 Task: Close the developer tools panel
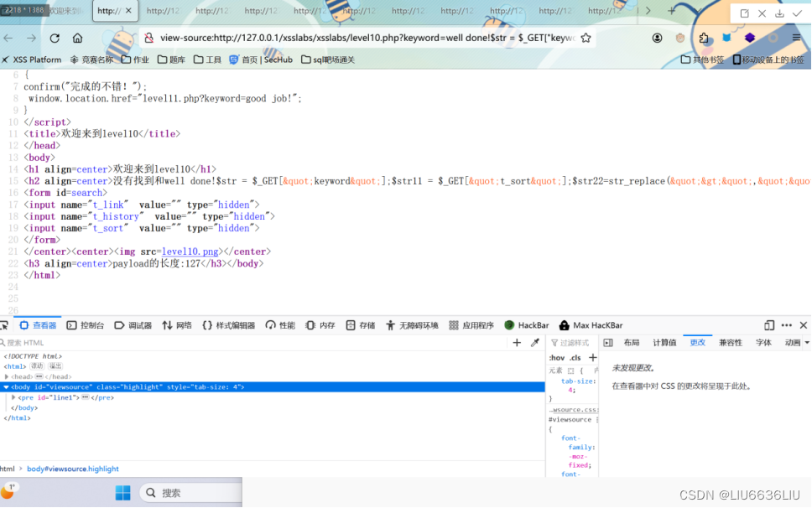pos(804,325)
